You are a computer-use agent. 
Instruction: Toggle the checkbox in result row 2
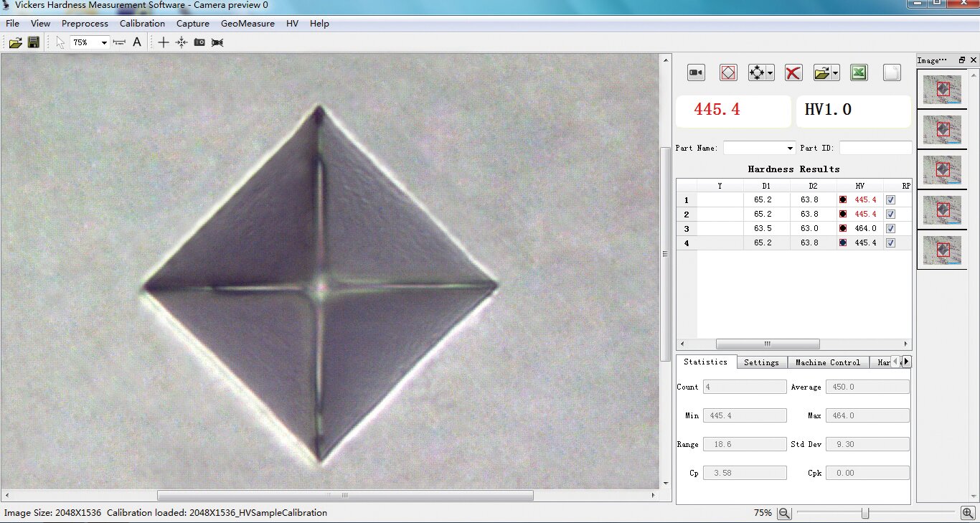click(x=890, y=215)
